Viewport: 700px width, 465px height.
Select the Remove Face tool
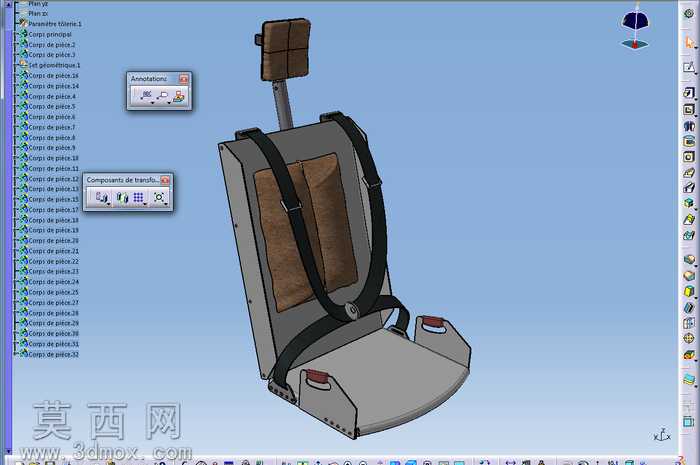689,355
